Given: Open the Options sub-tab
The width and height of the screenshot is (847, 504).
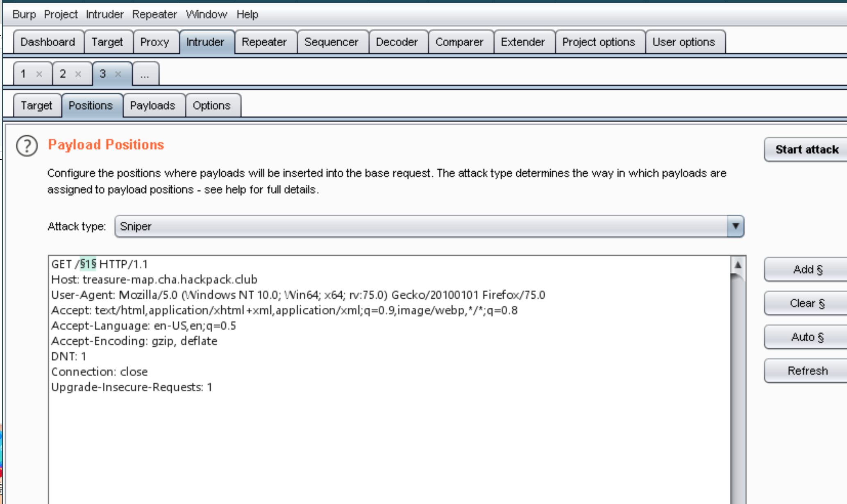Looking at the screenshot, I should (211, 106).
